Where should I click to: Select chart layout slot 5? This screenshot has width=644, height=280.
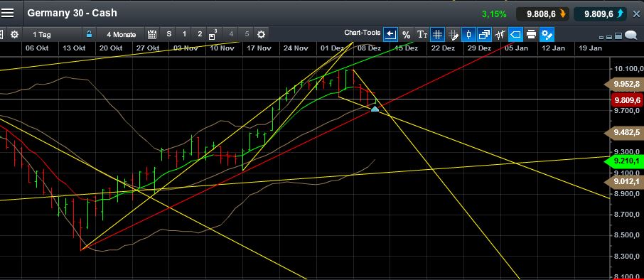pyautogui.click(x=247, y=34)
